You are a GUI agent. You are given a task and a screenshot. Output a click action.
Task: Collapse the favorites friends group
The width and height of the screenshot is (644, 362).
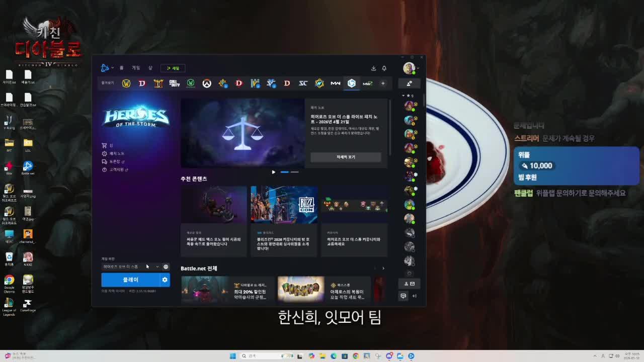tap(408, 96)
